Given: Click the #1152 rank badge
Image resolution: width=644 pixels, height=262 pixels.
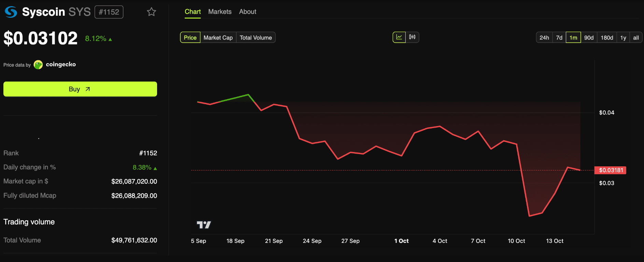Looking at the screenshot, I should pyautogui.click(x=109, y=12).
